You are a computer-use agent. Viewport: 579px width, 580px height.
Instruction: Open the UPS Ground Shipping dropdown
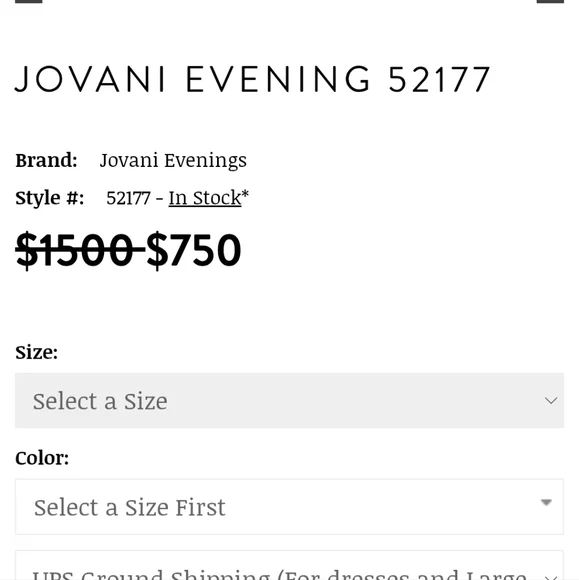click(289, 565)
